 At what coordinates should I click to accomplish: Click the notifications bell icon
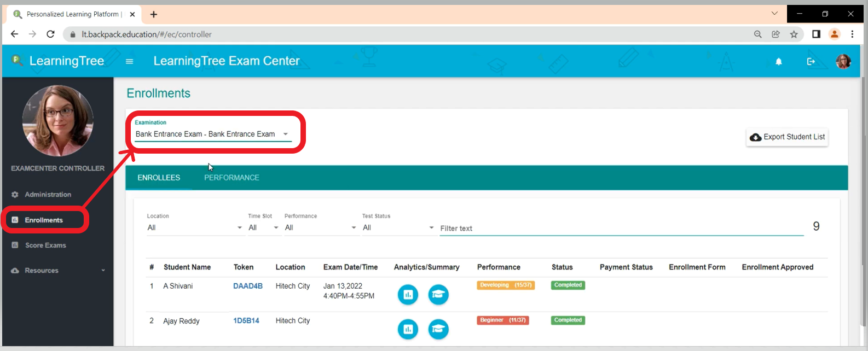[778, 62]
